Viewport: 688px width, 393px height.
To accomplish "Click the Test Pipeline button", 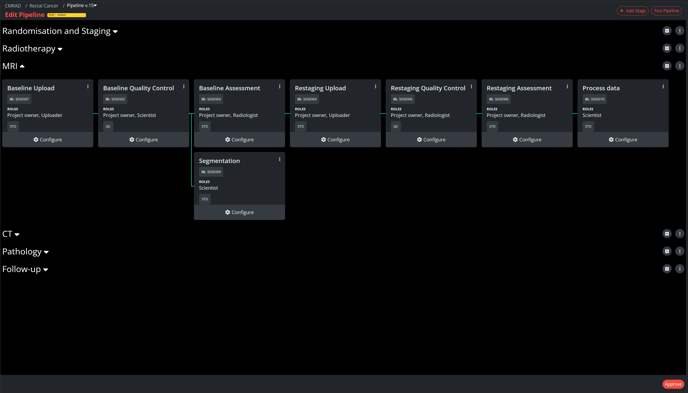I will pyautogui.click(x=666, y=11).
